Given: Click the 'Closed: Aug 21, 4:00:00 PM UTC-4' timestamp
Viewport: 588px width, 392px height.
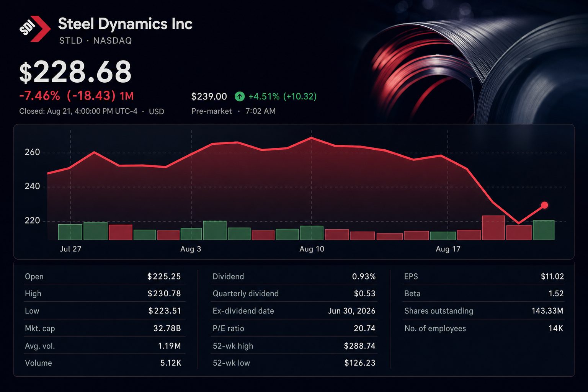Looking at the screenshot, I should click(x=78, y=111).
